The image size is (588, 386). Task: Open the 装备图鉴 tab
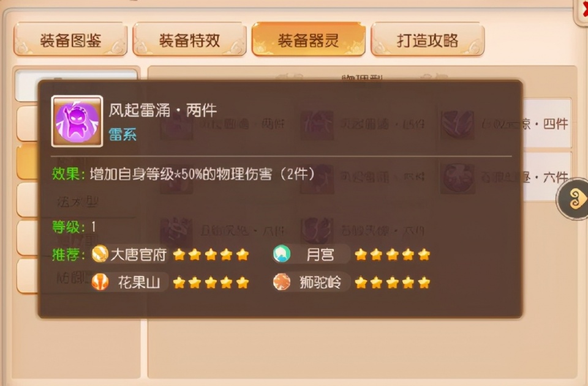70,40
